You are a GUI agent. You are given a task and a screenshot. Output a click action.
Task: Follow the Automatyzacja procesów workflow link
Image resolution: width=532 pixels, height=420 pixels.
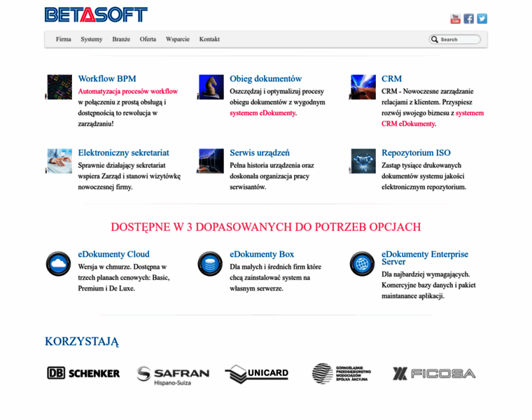(x=128, y=91)
